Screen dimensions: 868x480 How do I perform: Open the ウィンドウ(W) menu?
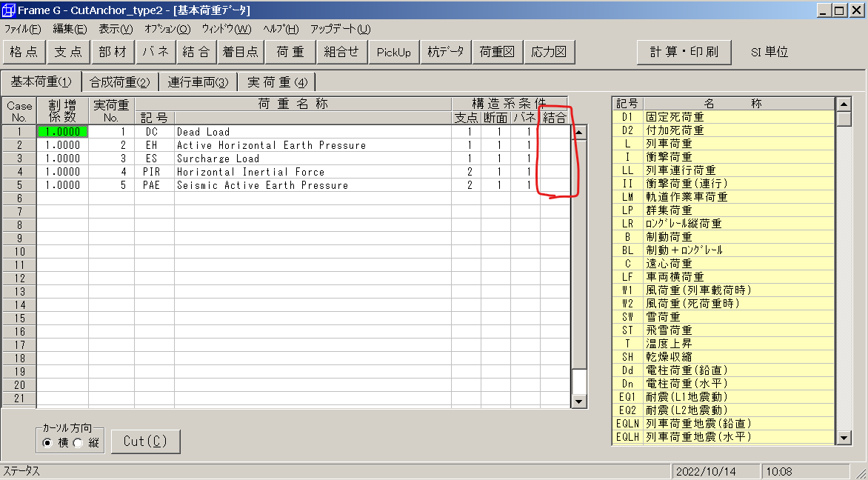click(227, 30)
